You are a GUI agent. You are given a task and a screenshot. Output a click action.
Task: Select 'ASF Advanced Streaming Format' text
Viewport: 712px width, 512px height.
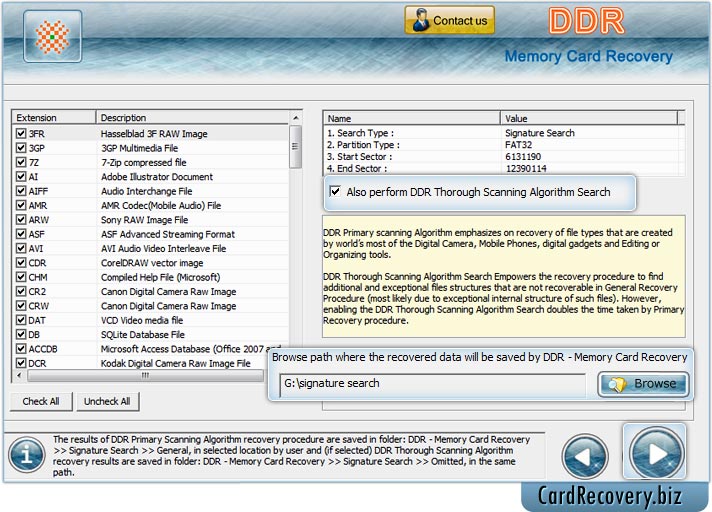coord(168,234)
